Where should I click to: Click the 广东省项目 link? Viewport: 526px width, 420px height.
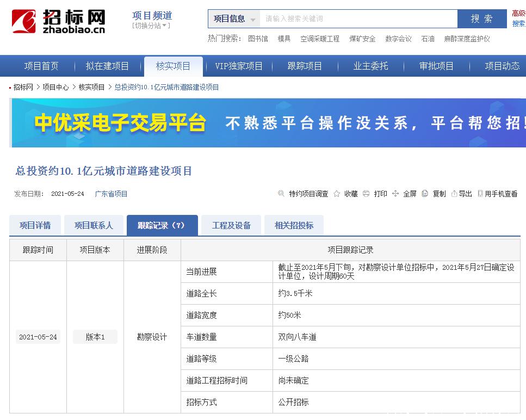[111, 194]
